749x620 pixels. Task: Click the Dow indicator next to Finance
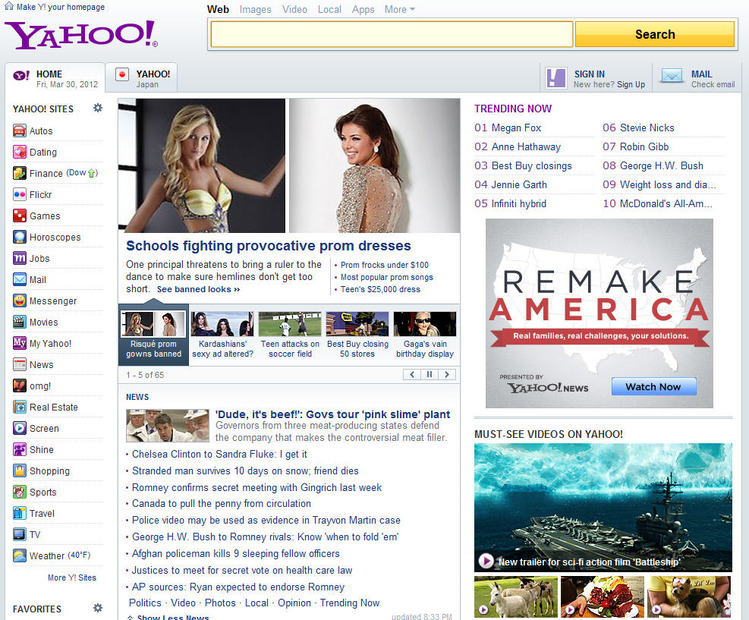pos(82,173)
